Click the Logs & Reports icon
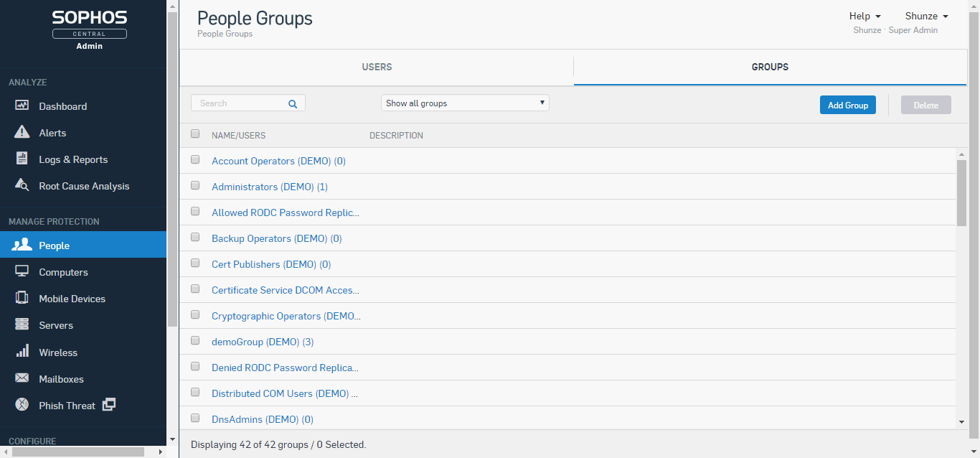980x458 pixels. tap(22, 159)
